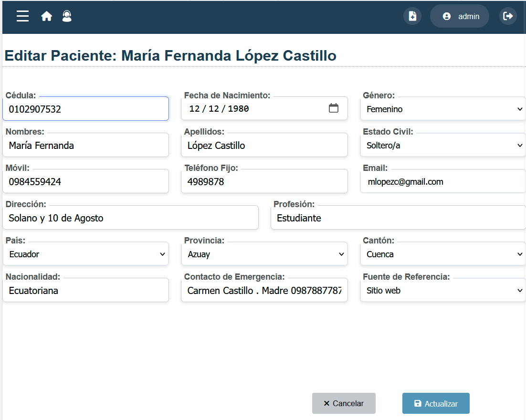The width and height of the screenshot is (526, 420).
Task: Click the Actualizar button
Action: tap(436, 403)
